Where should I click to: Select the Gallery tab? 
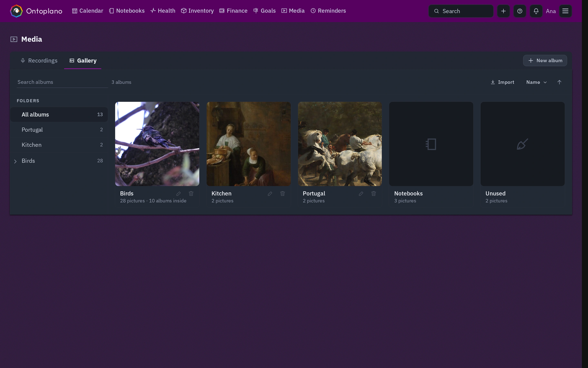(83, 61)
